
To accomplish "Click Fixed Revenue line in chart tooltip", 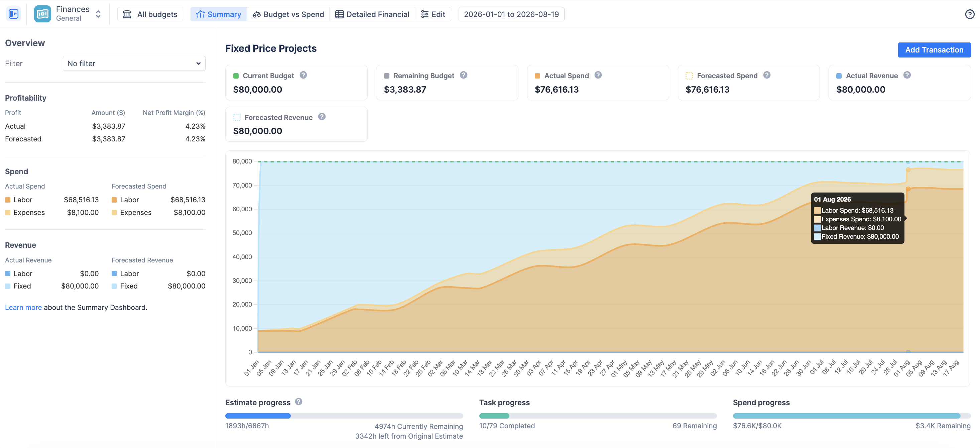I will (x=856, y=236).
